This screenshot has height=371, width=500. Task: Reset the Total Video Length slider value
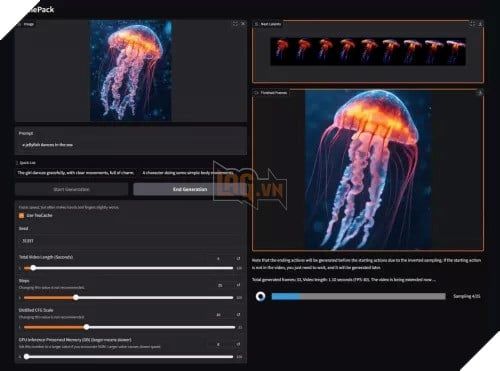238,258
